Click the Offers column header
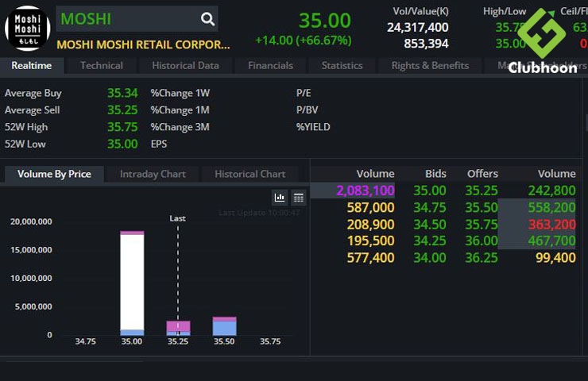This screenshot has height=381, width=588. [482, 174]
